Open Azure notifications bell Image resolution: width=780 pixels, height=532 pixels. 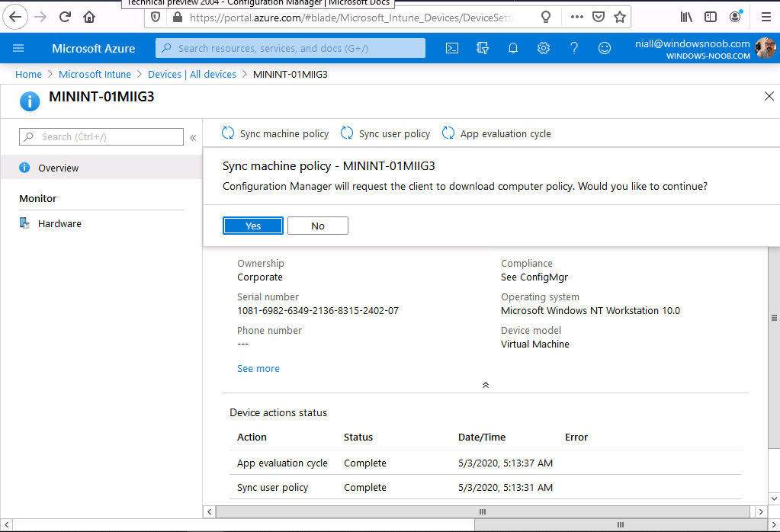[513, 48]
